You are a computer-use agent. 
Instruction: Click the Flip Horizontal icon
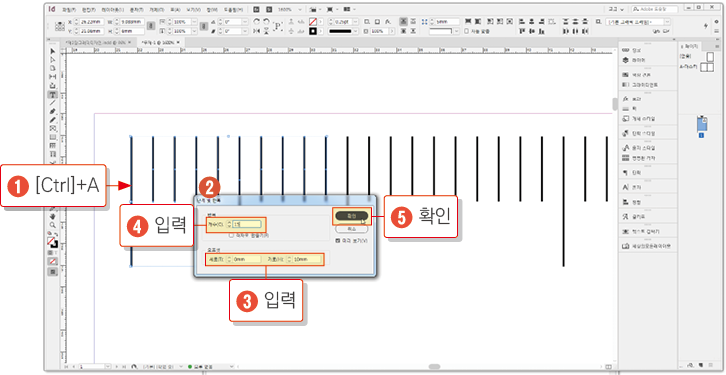(x=256, y=31)
